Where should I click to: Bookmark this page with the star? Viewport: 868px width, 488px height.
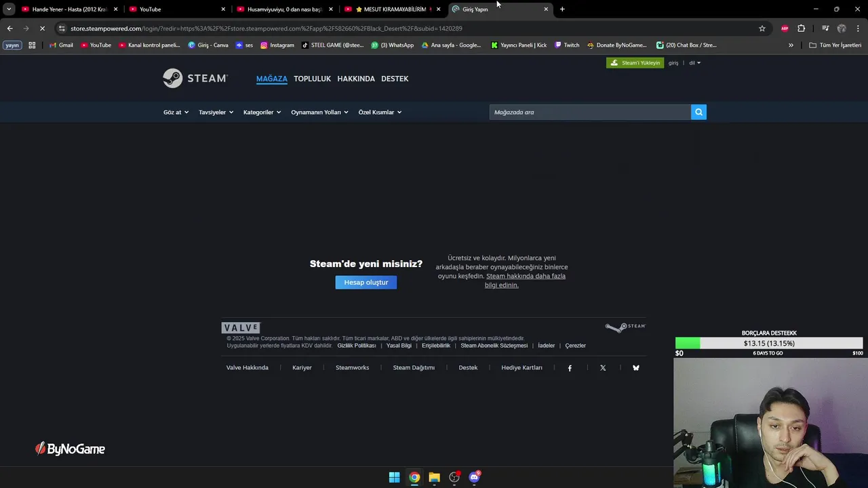point(762,28)
